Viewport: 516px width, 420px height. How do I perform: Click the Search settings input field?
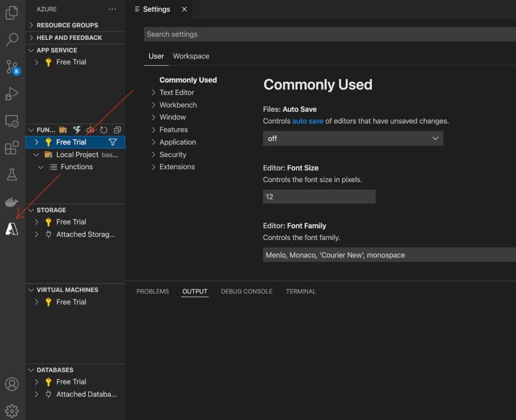coord(246,34)
